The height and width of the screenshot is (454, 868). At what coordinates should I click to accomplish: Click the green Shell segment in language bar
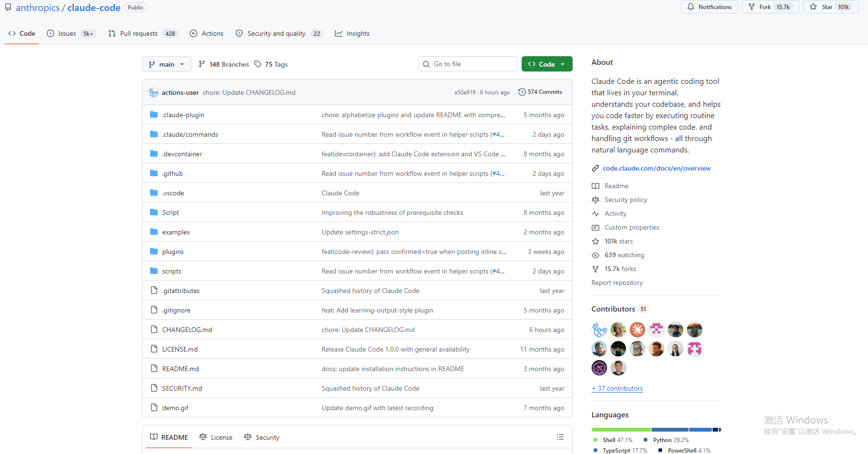[x=621, y=430]
